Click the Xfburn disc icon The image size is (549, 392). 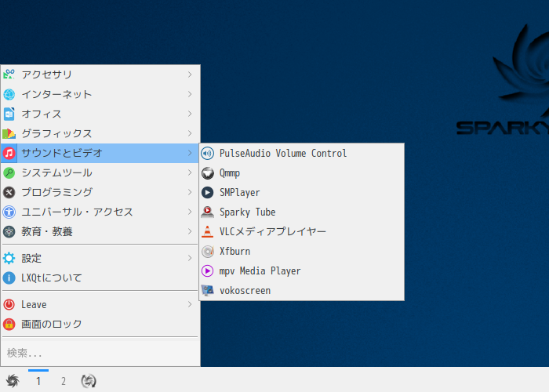[x=208, y=252]
